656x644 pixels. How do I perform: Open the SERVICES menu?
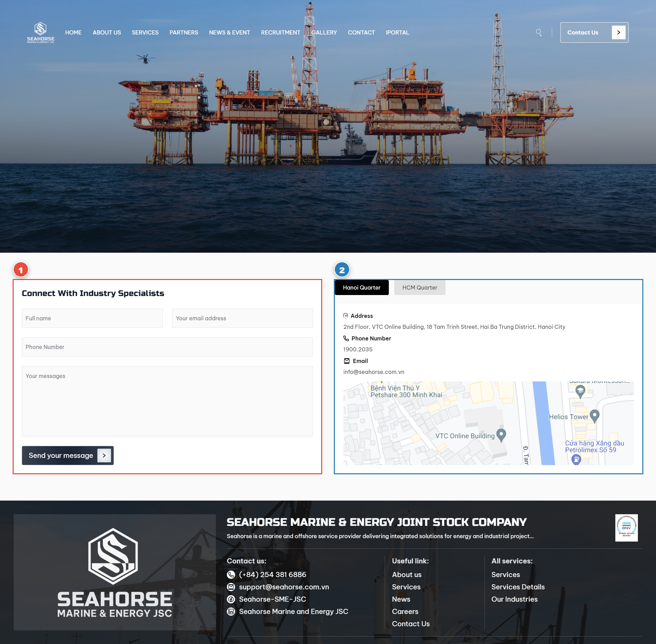coord(145,32)
